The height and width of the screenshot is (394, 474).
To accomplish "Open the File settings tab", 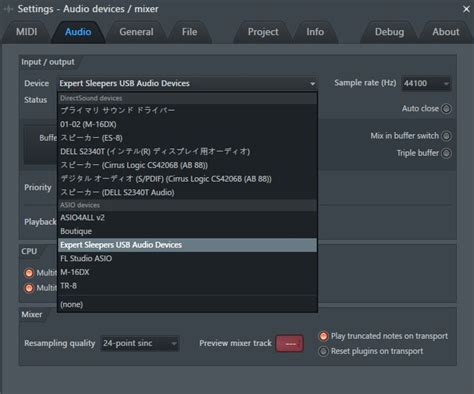I will pos(189,32).
